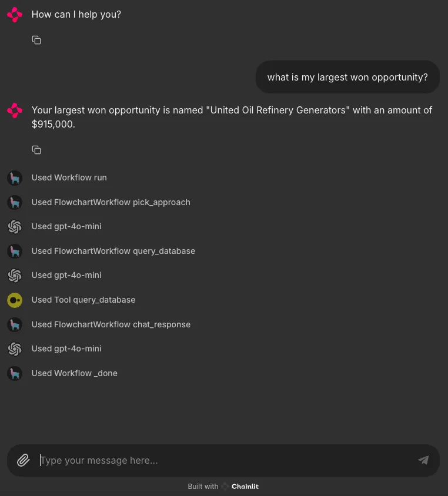Click the pink assistant avatar beside the answer
448x496 pixels.
(x=15, y=110)
